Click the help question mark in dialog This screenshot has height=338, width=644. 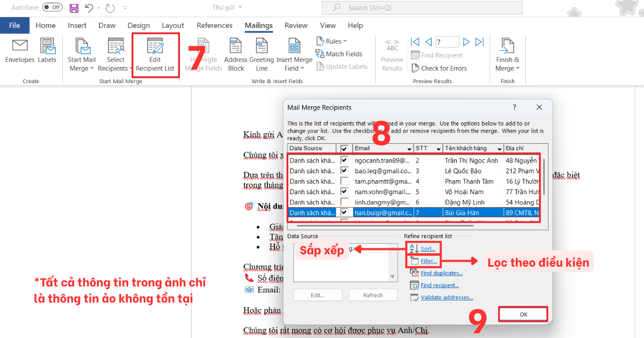pyautogui.click(x=515, y=107)
